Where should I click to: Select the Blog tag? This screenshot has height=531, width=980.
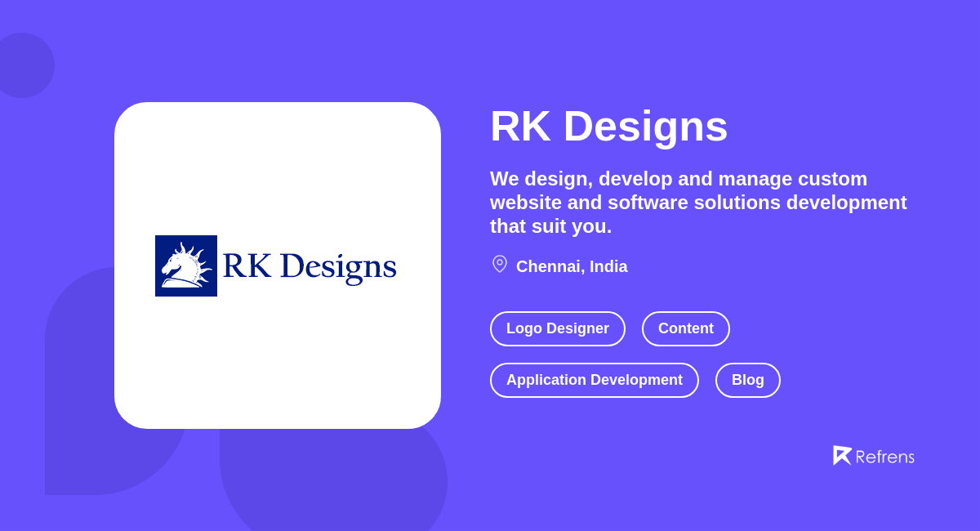[x=747, y=380]
